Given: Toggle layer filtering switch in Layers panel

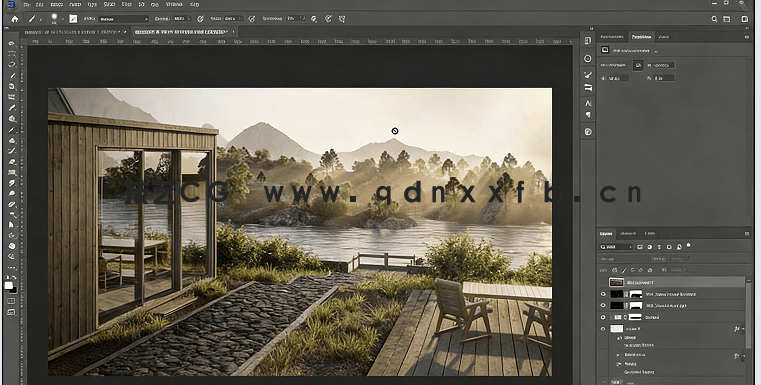Looking at the screenshot, I should point(689,246).
